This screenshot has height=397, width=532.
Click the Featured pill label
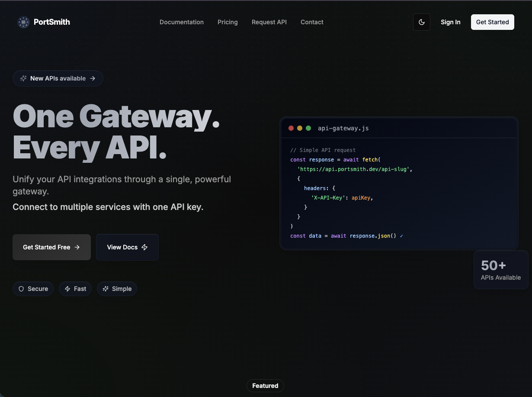[265, 386]
